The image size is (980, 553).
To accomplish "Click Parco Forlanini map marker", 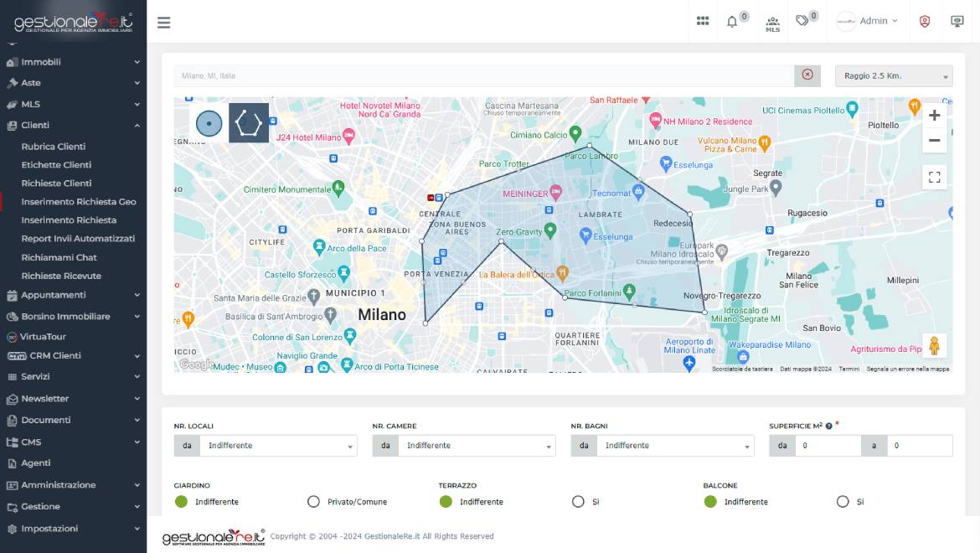I will pos(629,292).
